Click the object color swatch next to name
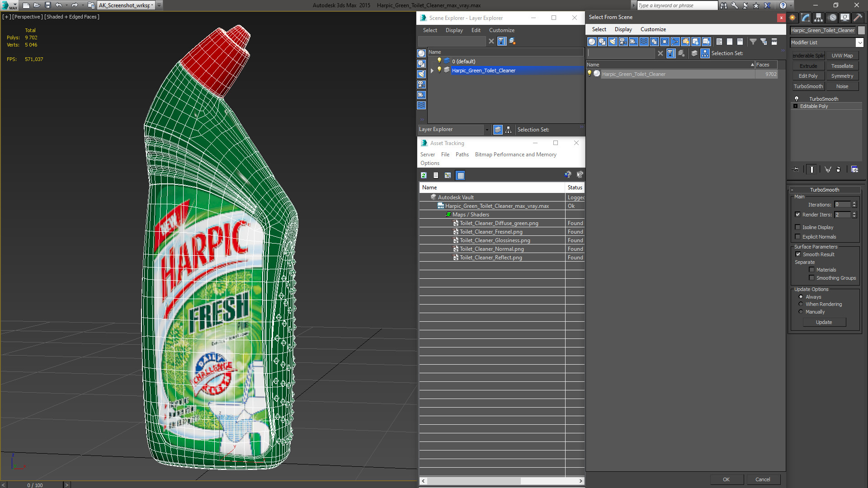This screenshot has height=488, width=868. (x=861, y=30)
